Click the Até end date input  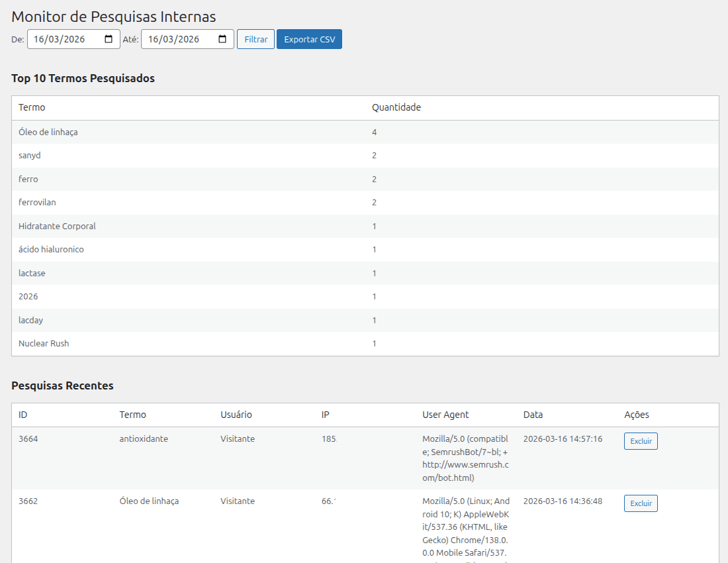click(x=175, y=39)
